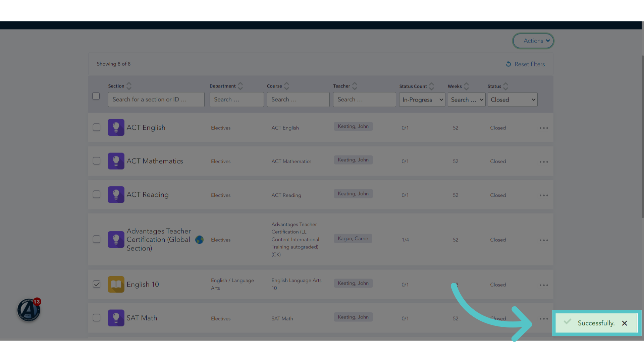Screen dimensions: 644x362
Task: Click the Keating, John tag on SAT Math
Action: tap(353, 317)
